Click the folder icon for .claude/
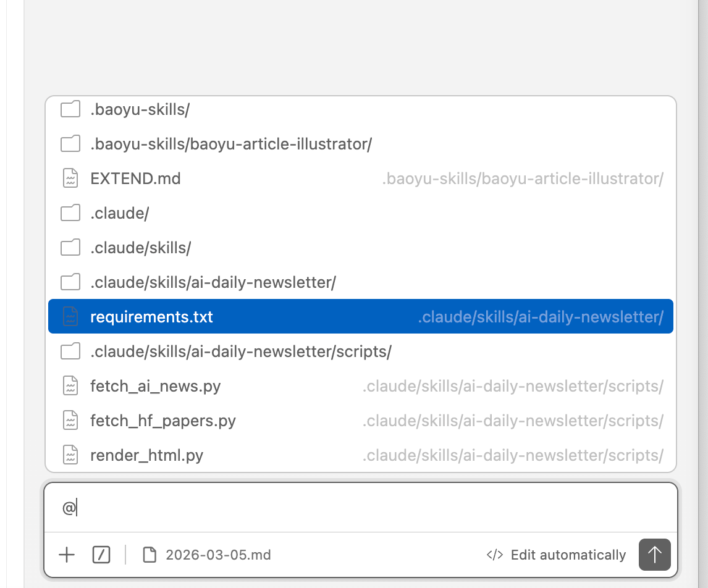Image resolution: width=708 pixels, height=588 pixels. tap(70, 213)
